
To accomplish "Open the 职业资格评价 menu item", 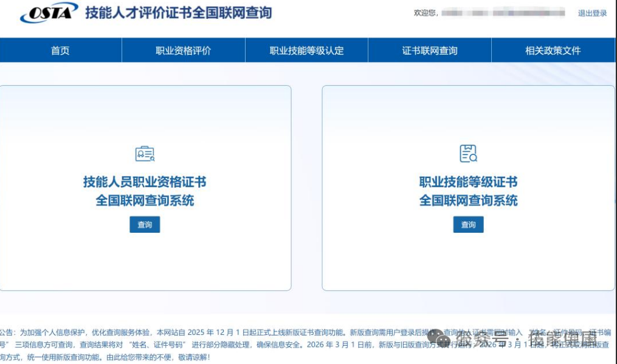I will [x=182, y=51].
